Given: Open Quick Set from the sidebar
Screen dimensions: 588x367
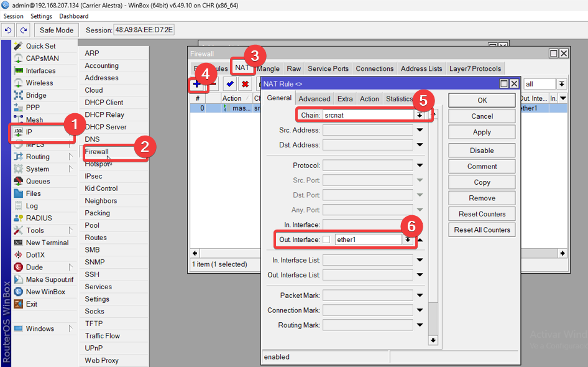Looking at the screenshot, I should (x=40, y=46).
